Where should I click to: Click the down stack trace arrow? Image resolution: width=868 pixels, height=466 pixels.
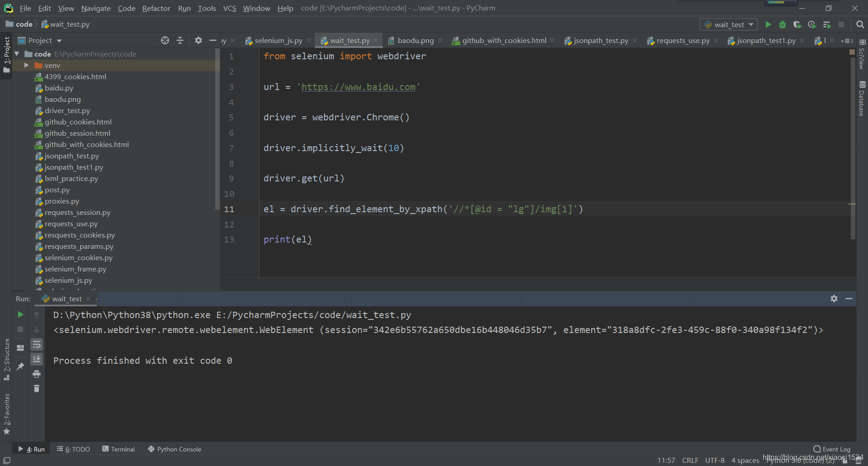[37, 329]
